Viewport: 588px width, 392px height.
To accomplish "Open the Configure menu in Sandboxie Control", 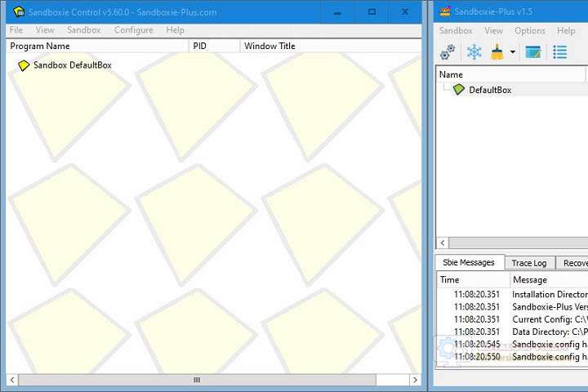I will coord(133,30).
